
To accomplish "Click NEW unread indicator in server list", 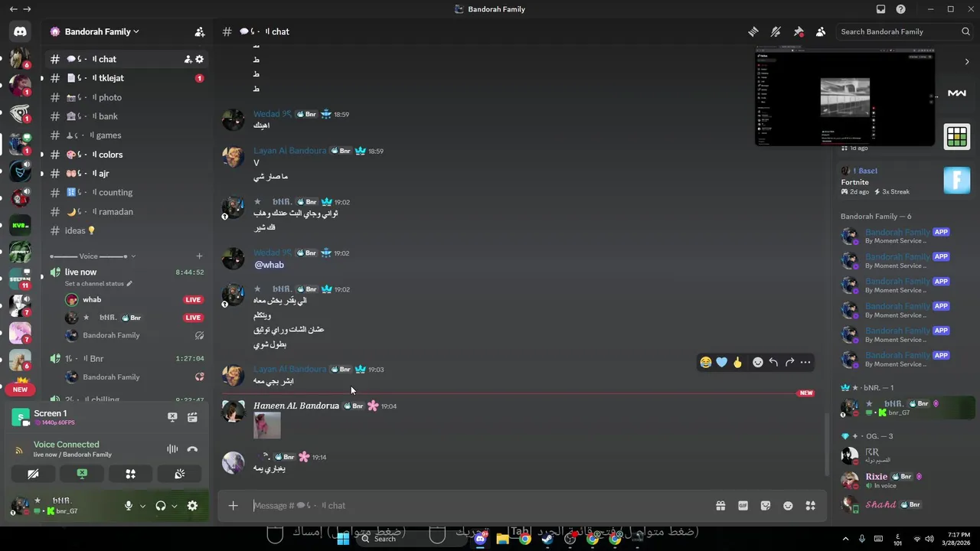I will pos(20,390).
